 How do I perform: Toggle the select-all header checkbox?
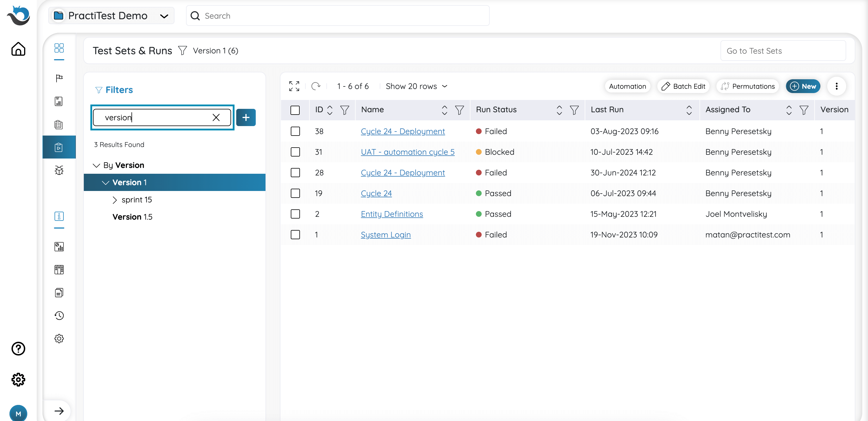295,110
